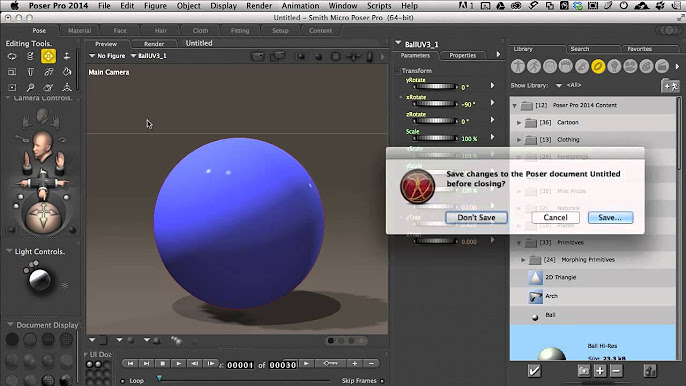Click the minus remove-from-library button
The width and height of the screenshot is (686, 386).
pos(616,371)
